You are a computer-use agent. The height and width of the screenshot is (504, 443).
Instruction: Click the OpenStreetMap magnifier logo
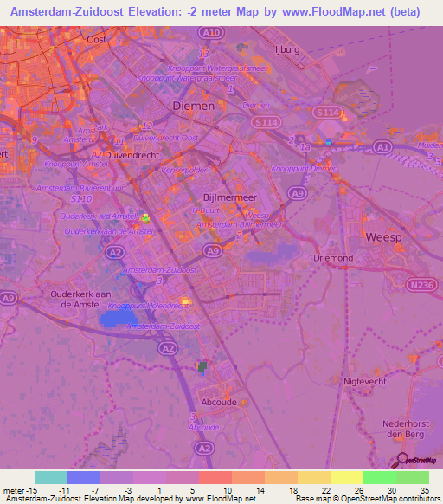[x=414, y=461]
